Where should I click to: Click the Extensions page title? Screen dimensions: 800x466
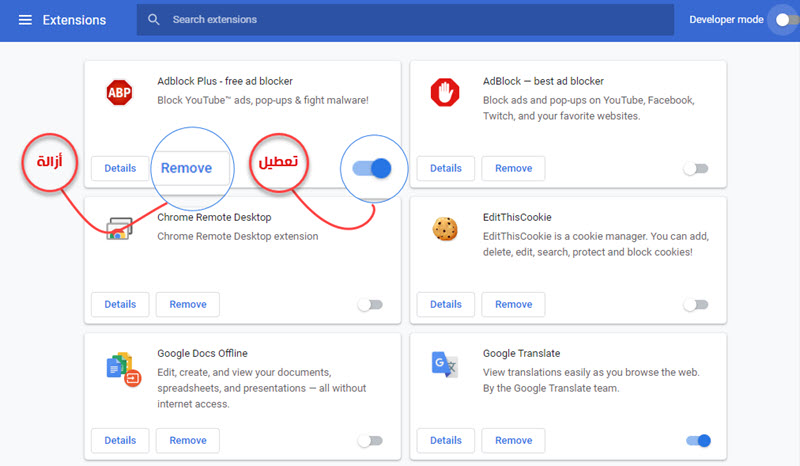[74, 20]
